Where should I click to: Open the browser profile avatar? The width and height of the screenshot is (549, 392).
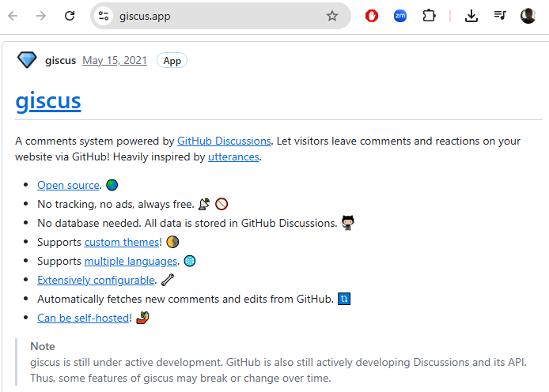coord(528,16)
